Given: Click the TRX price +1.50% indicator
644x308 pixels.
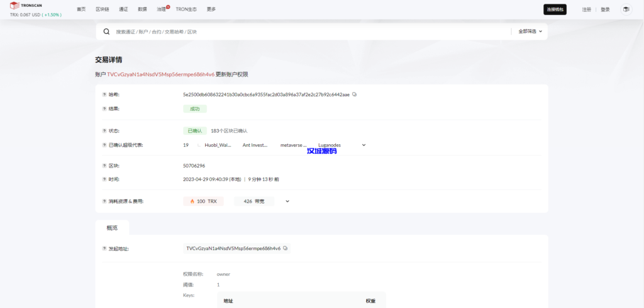Looking at the screenshot, I should click(52, 15).
